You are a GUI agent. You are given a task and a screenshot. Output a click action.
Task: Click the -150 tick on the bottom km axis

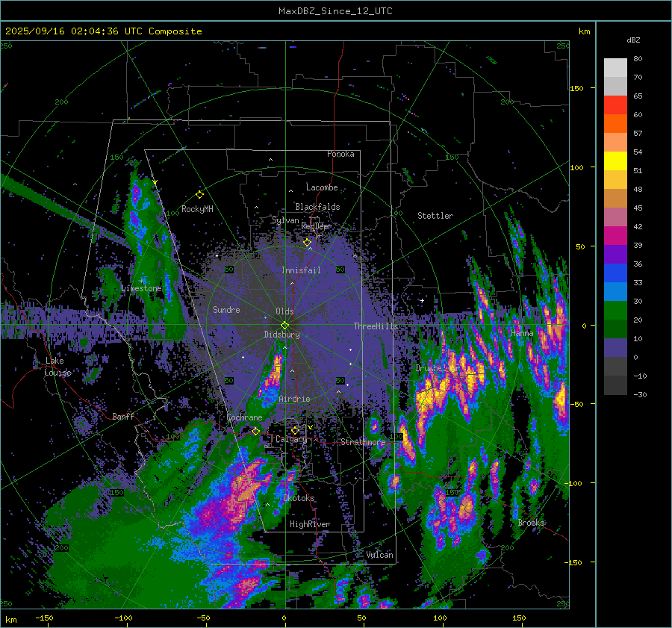pyautogui.click(x=44, y=618)
